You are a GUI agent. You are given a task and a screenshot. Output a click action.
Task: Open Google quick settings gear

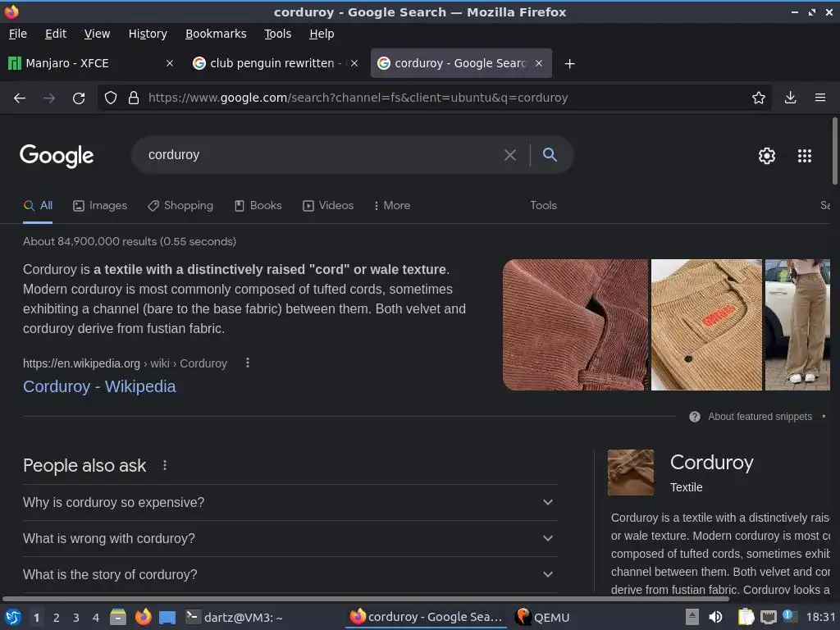click(767, 156)
